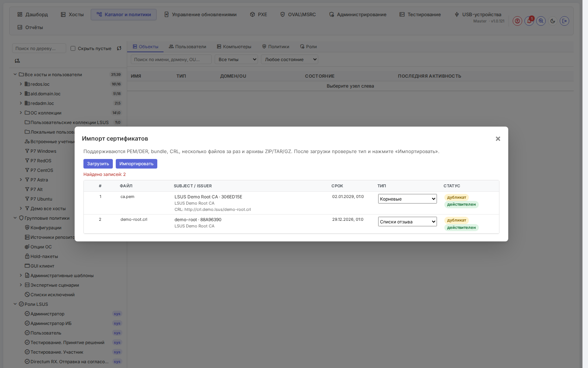Open type dropdown for ca.pem row
This screenshot has width=588, height=368.
(408, 199)
